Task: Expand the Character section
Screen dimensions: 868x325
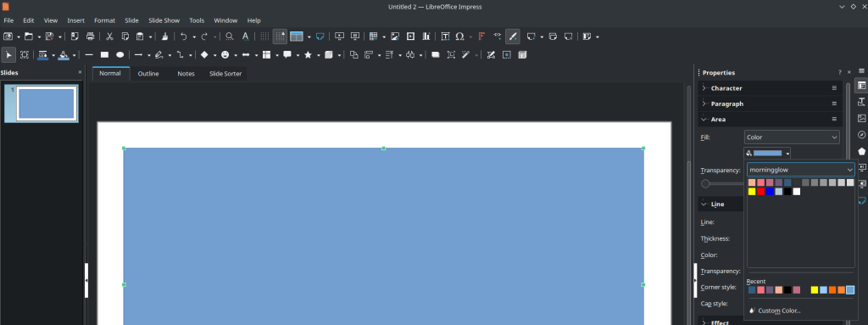Action: (x=726, y=88)
